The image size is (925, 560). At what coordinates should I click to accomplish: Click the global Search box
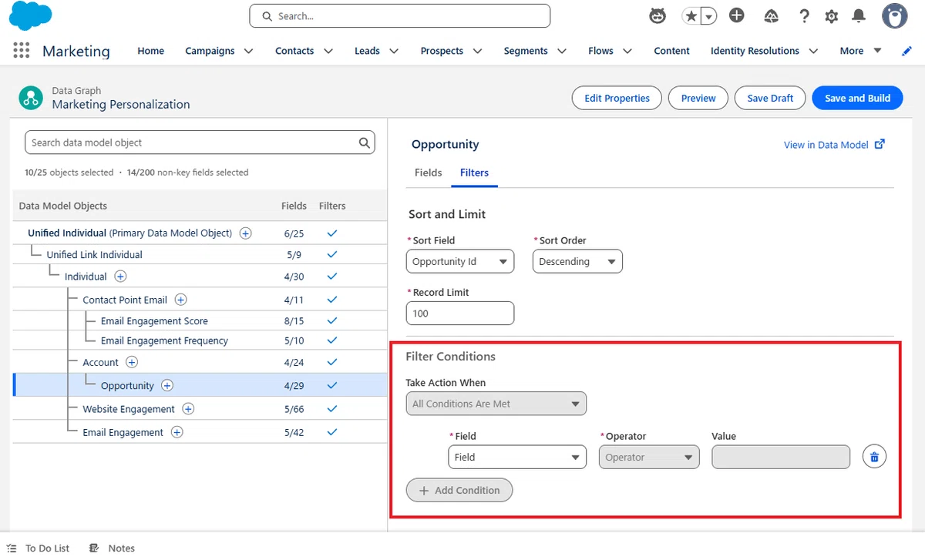click(x=399, y=15)
